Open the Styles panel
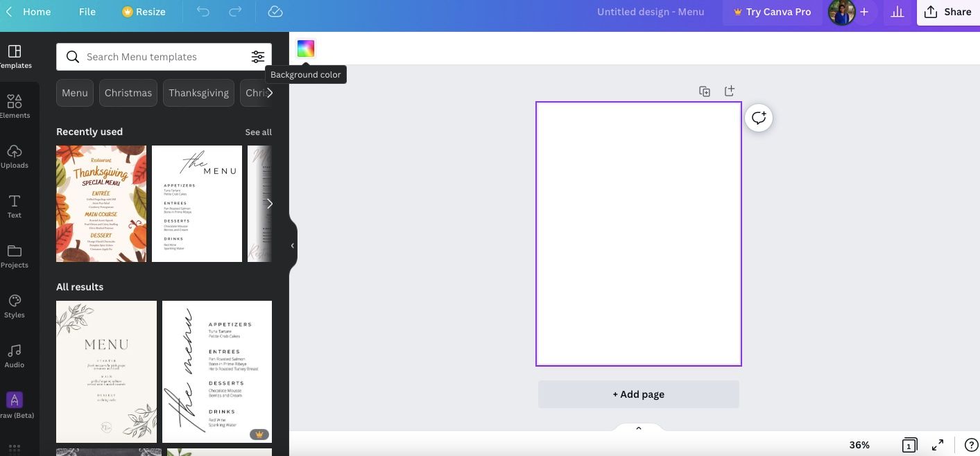 [x=14, y=305]
